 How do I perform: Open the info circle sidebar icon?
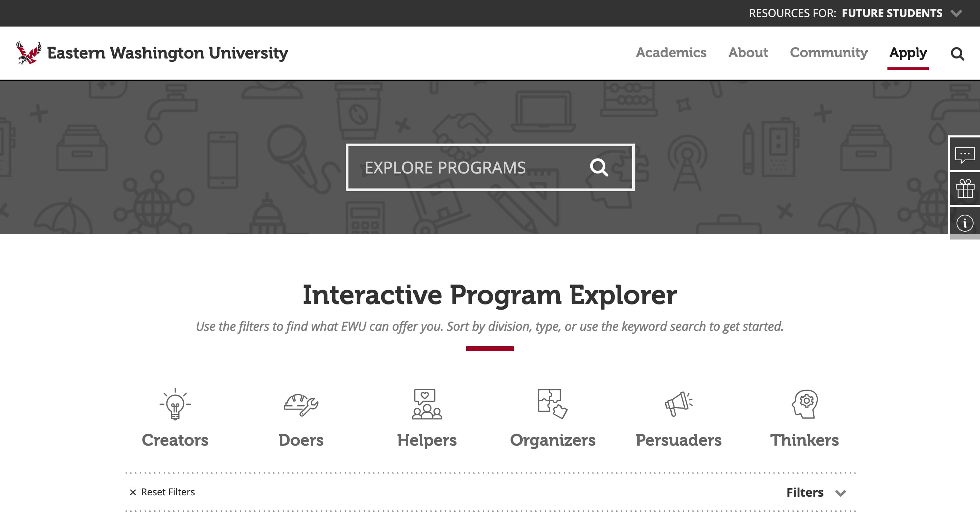click(964, 223)
